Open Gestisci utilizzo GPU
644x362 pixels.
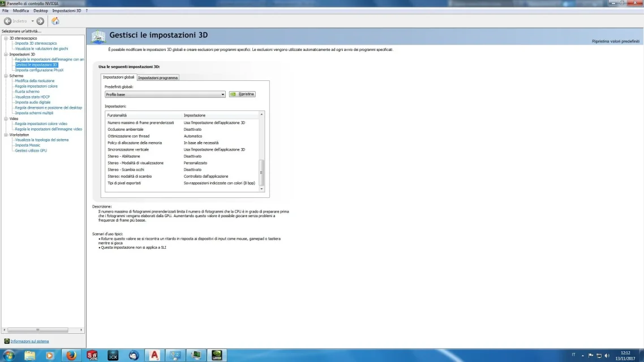tap(31, 150)
